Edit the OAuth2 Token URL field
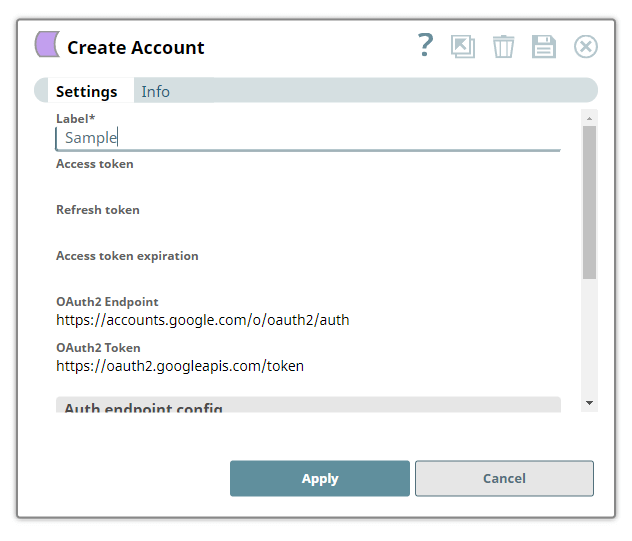632x541 pixels. pos(307,367)
